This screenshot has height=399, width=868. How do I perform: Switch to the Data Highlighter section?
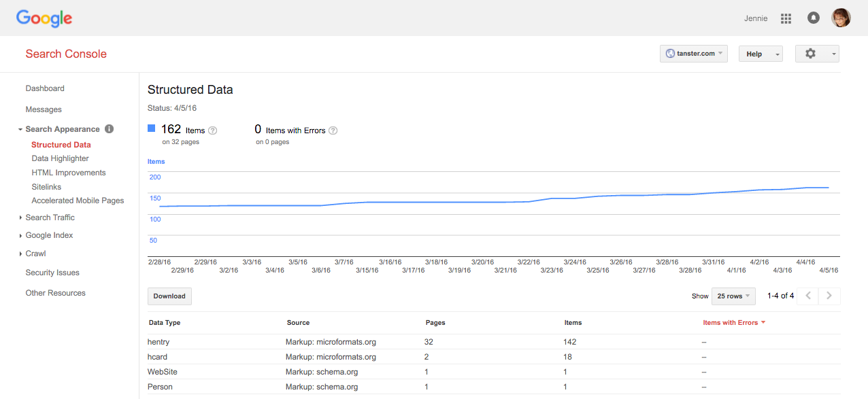coord(60,158)
